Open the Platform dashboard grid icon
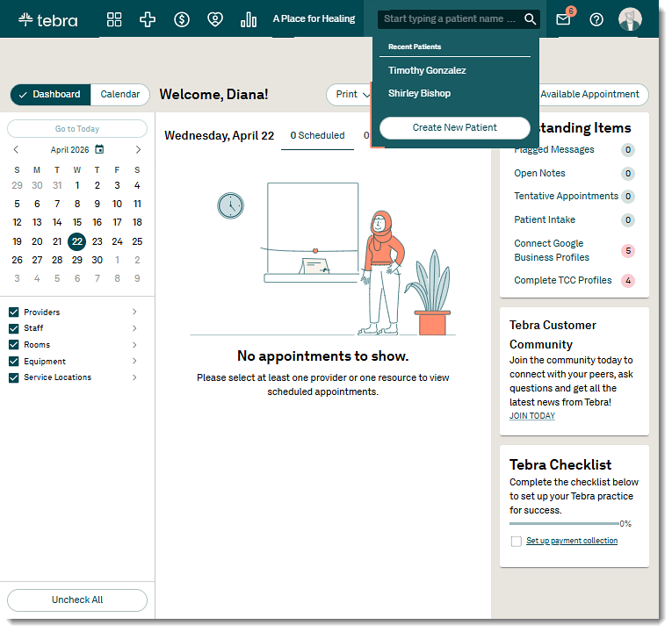Screen dimensions: 672x632 pyautogui.click(x=114, y=19)
